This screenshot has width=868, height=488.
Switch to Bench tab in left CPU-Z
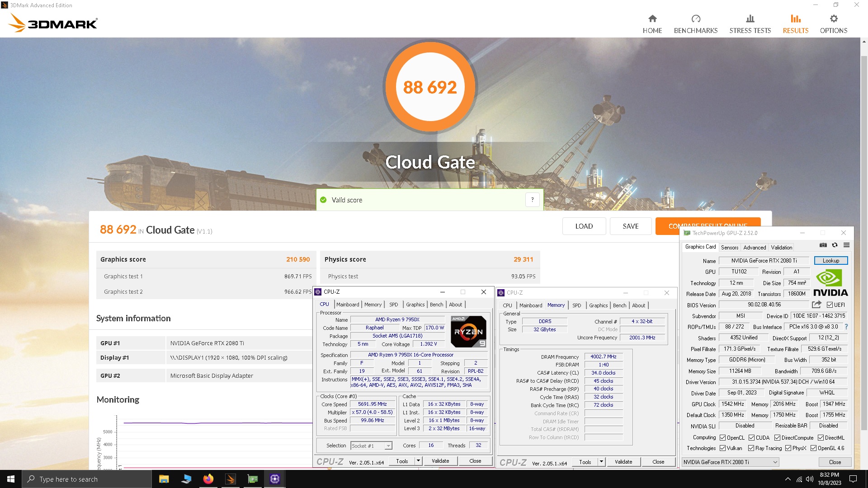tap(436, 305)
